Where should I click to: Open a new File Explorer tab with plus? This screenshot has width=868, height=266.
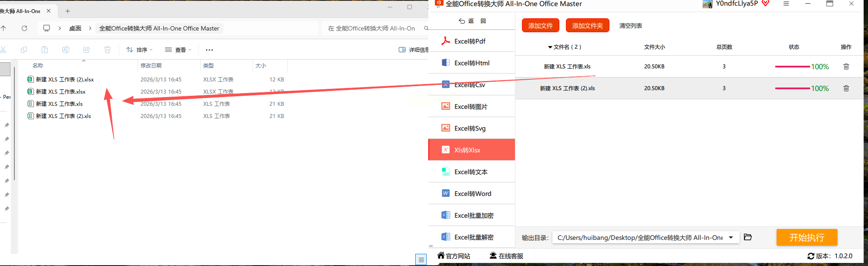click(x=67, y=11)
